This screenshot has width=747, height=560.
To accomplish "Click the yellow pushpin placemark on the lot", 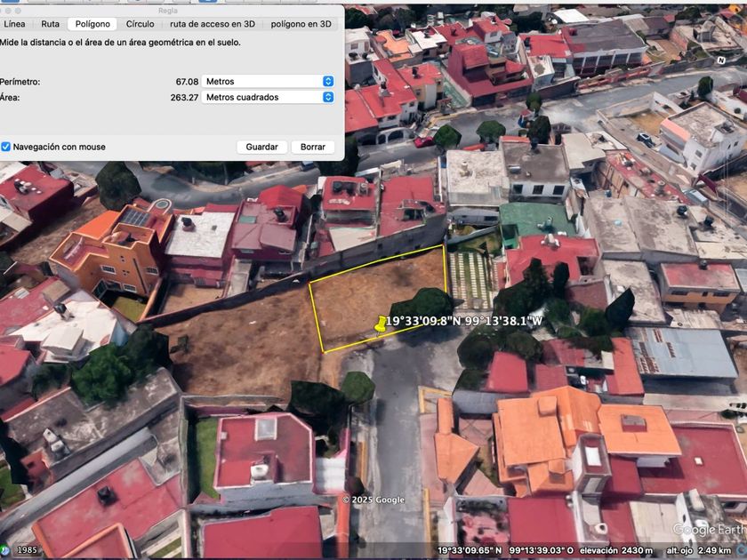I will point(381,325).
